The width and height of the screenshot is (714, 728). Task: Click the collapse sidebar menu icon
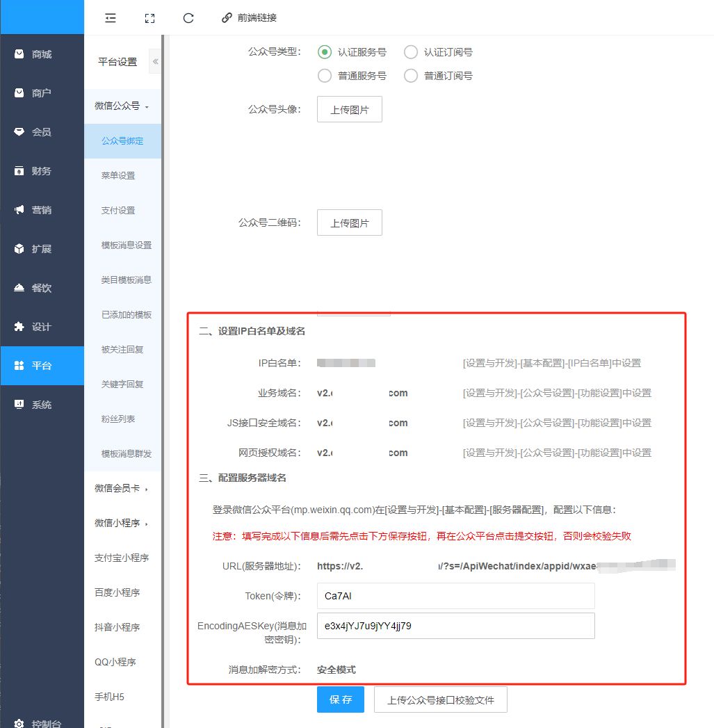[111, 18]
